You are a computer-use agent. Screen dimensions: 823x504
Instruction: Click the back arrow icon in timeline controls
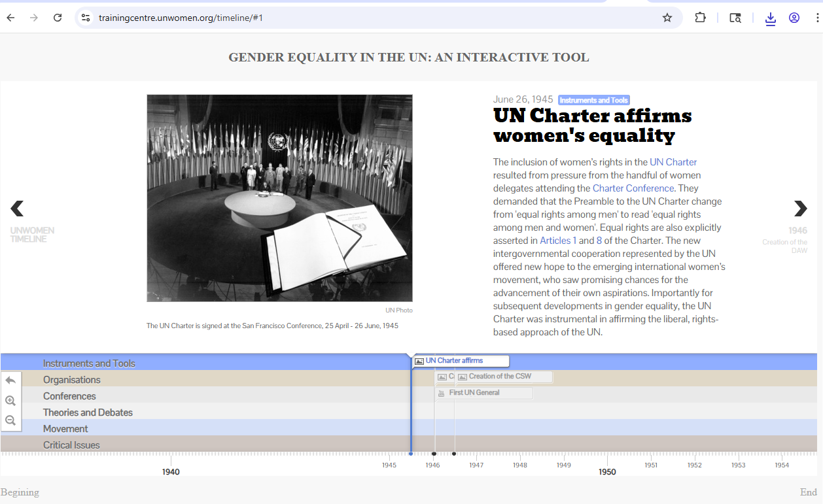(10, 380)
